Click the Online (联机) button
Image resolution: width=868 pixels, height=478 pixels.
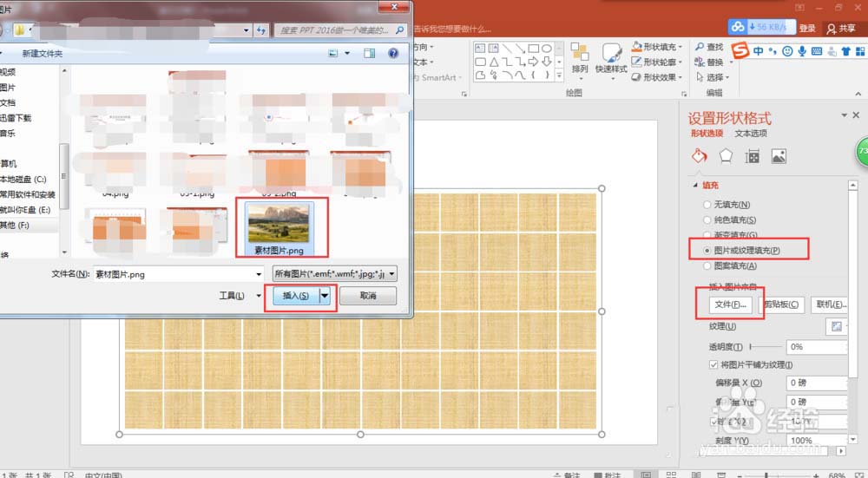pyautogui.click(x=831, y=304)
